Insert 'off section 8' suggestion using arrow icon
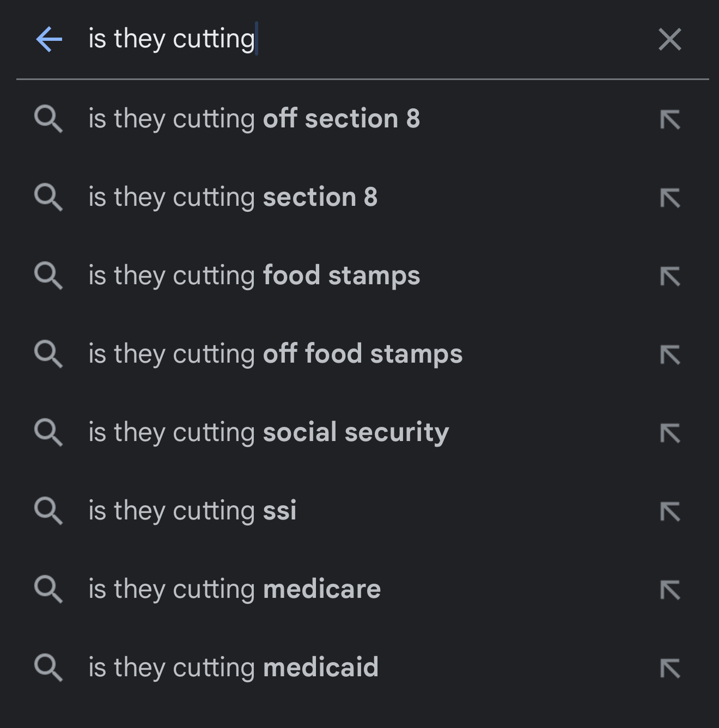The width and height of the screenshot is (719, 728). tap(669, 119)
